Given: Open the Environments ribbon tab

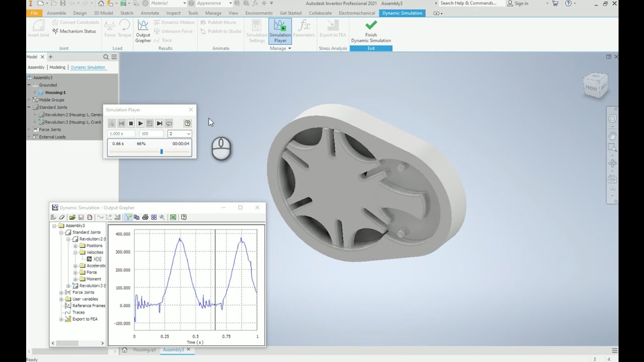Looking at the screenshot, I should (259, 13).
